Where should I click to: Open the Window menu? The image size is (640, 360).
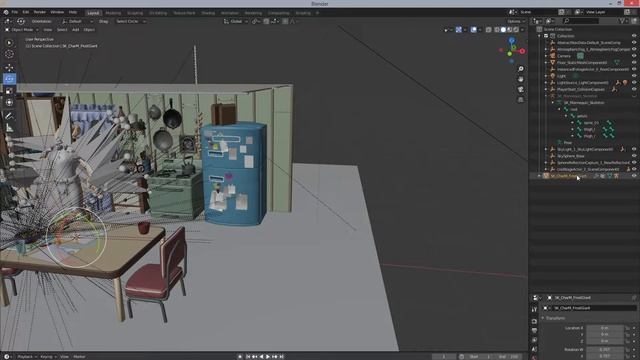pos(57,12)
